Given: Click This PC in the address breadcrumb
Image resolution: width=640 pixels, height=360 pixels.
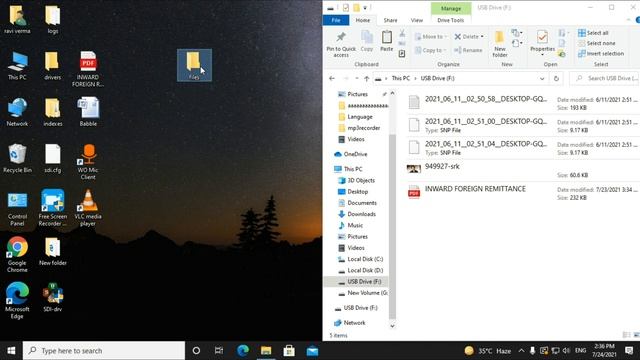Looking at the screenshot, I should (400, 78).
